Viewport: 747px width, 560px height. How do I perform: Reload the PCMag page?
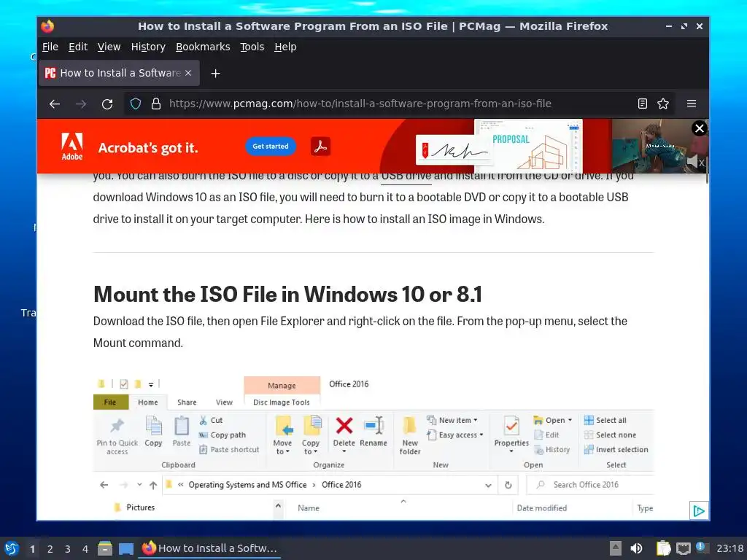107,104
